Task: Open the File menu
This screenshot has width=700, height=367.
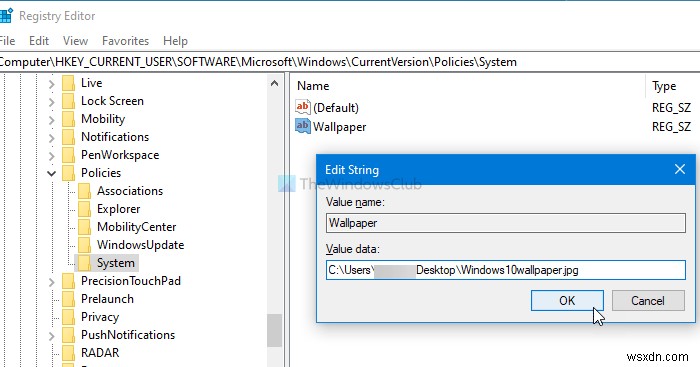Action: click(7, 41)
